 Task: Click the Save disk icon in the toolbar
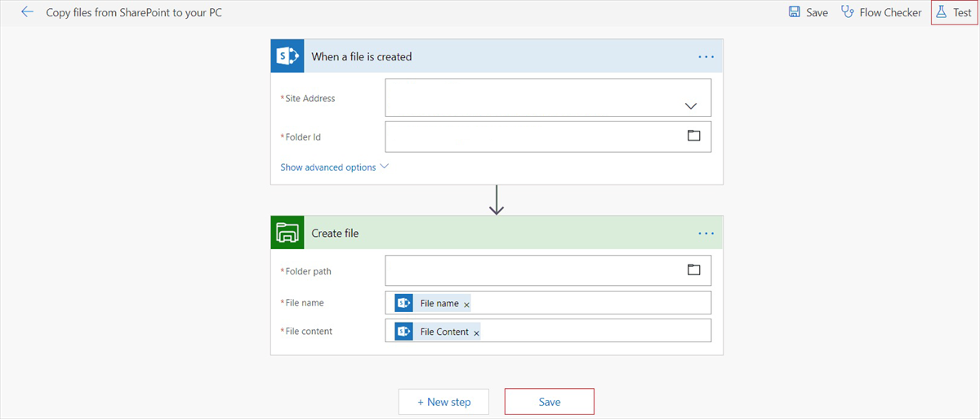coord(794,12)
